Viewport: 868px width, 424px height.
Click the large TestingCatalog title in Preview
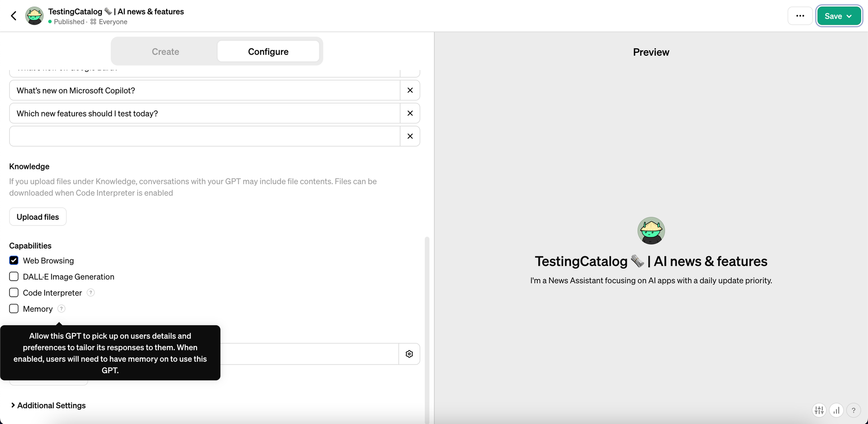[651, 261]
